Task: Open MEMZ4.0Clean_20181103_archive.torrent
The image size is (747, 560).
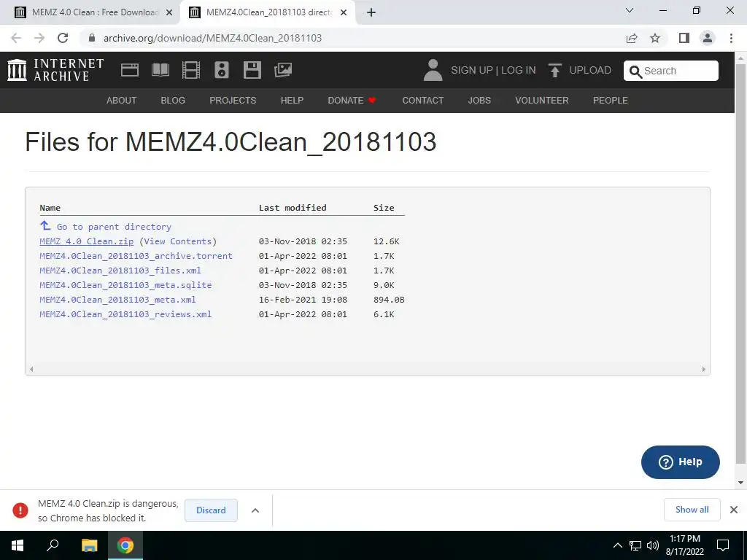Action: point(136,256)
